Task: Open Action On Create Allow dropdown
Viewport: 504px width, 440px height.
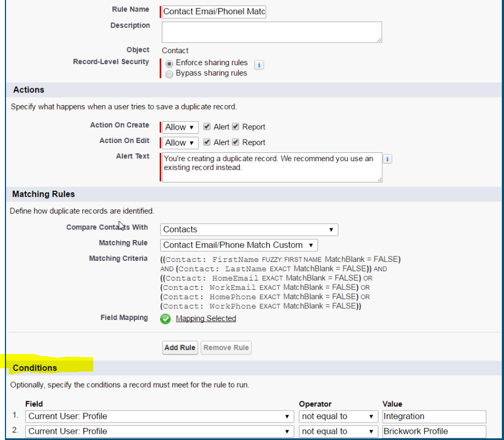Action: pos(180,127)
